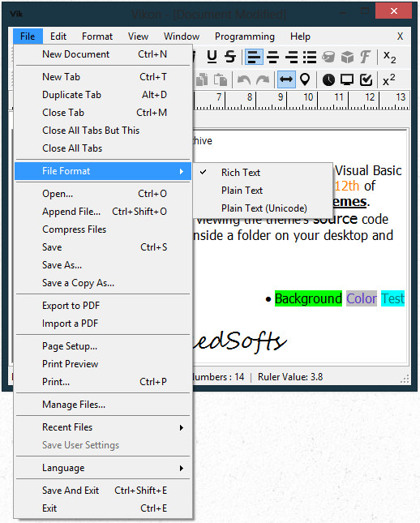Select Rich Text file format
The image size is (420, 523).
point(263,173)
